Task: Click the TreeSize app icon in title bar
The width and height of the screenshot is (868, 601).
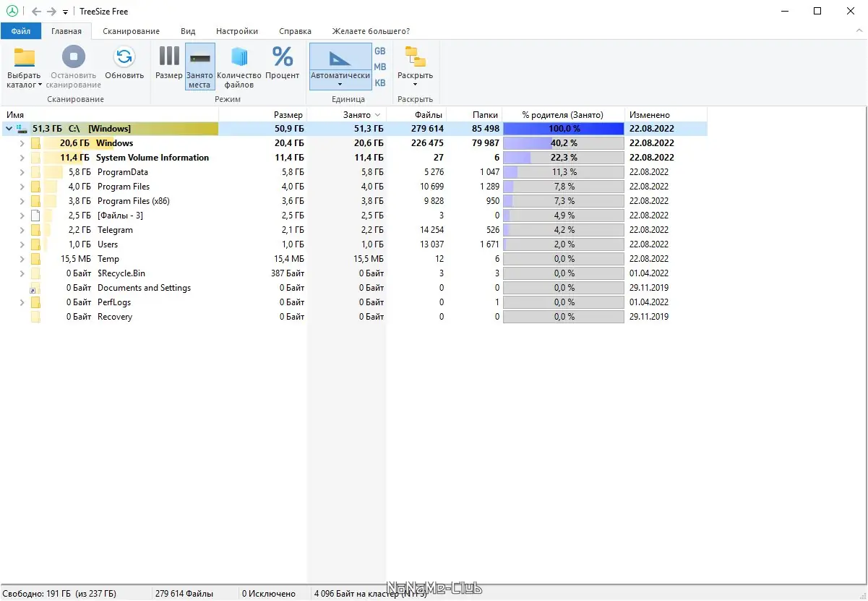Action: pyautogui.click(x=12, y=12)
